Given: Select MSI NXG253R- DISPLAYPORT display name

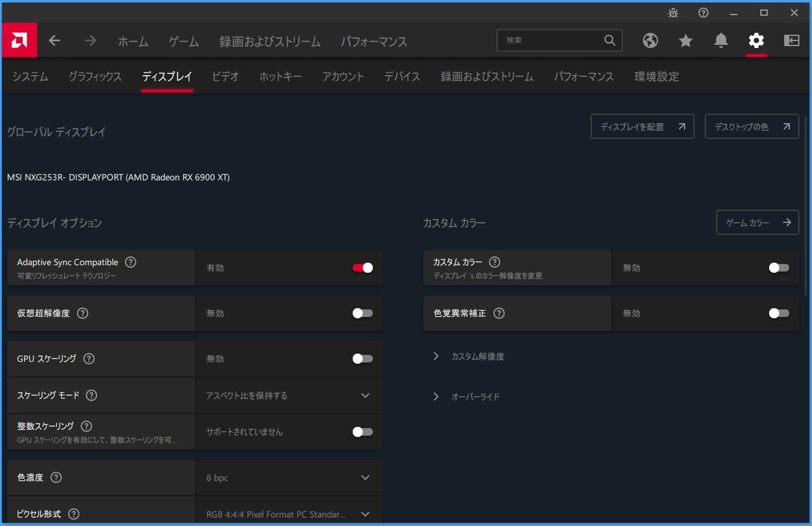Looking at the screenshot, I should click(119, 177).
